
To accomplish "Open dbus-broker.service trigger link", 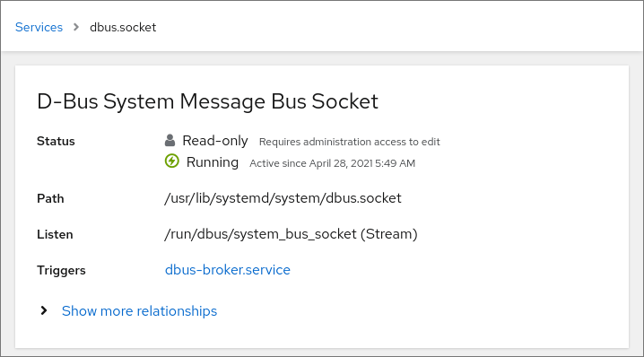I will [228, 270].
